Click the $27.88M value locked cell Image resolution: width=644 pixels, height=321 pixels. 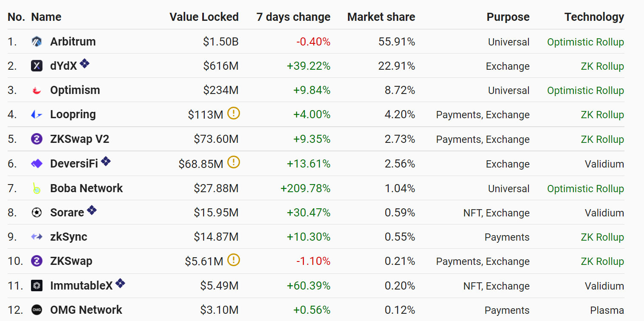pyautogui.click(x=216, y=188)
